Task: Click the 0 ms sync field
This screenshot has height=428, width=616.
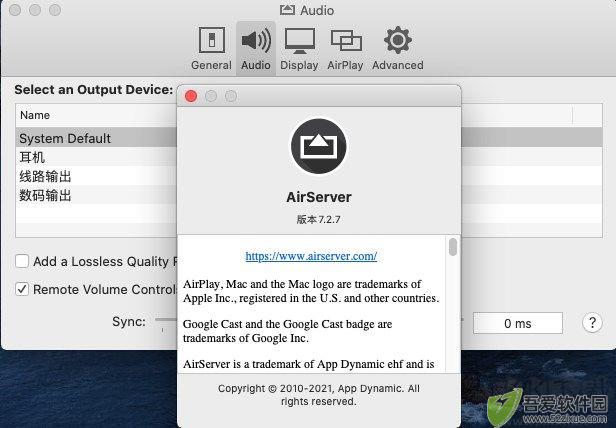Action: coord(518,323)
